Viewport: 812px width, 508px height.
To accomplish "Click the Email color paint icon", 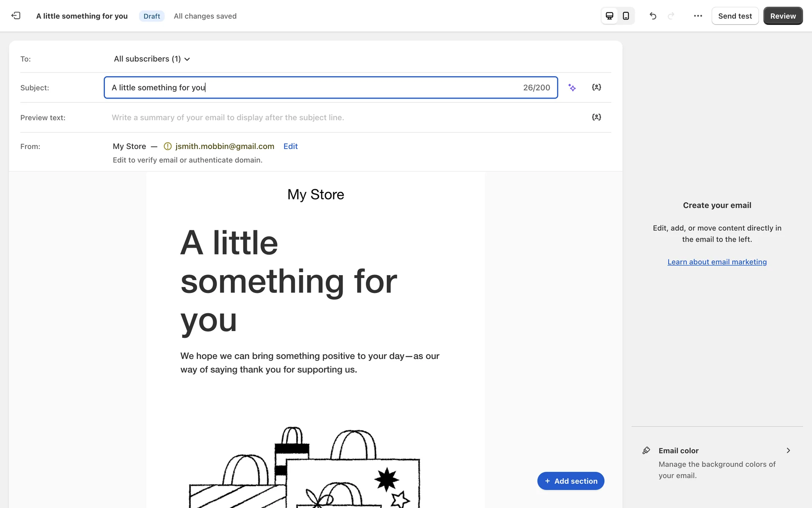I will (x=646, y=450).
